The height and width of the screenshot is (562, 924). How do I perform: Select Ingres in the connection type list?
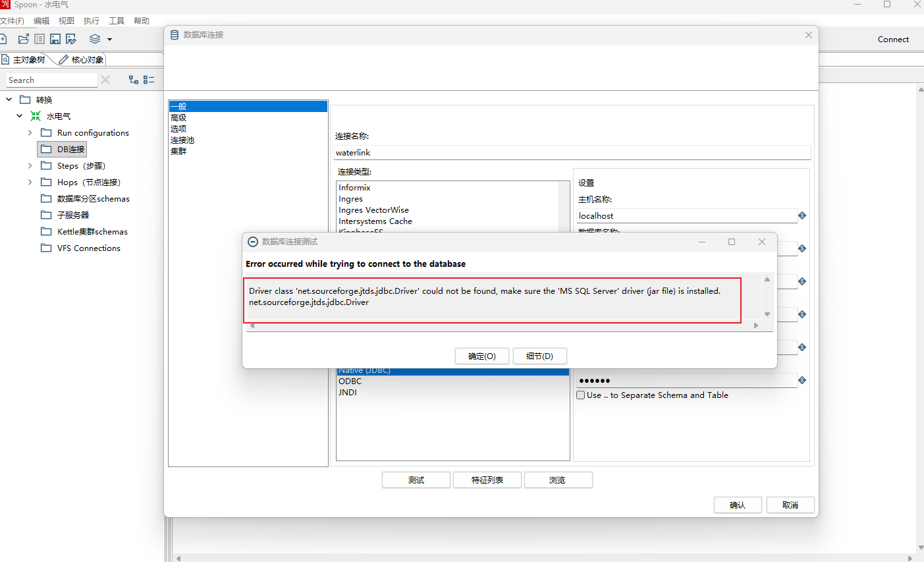pyautogui.click(x=350, y=198)
